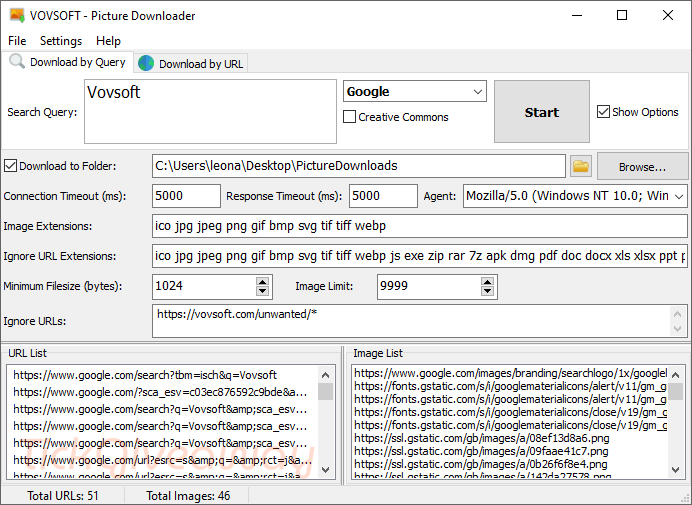692x505 pixels.
Task: Click the Connection Timeout field
Action: [x=186, y=196]
